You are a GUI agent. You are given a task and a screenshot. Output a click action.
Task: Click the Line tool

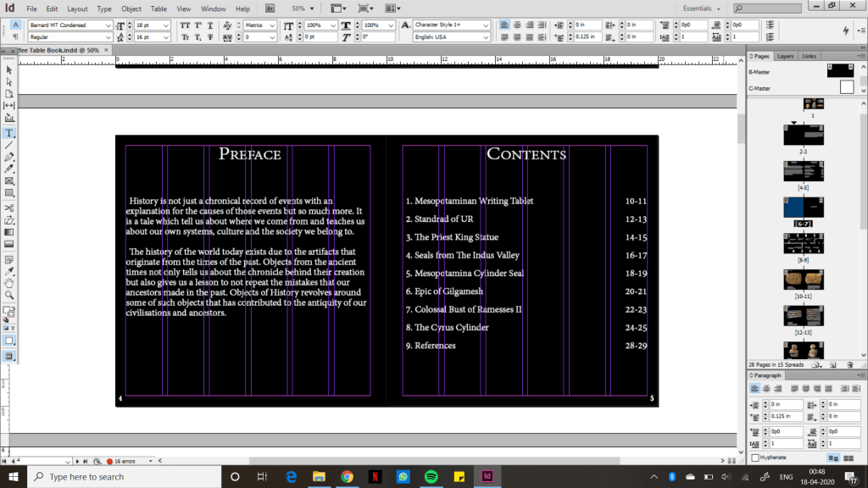[x=9, y=145]
